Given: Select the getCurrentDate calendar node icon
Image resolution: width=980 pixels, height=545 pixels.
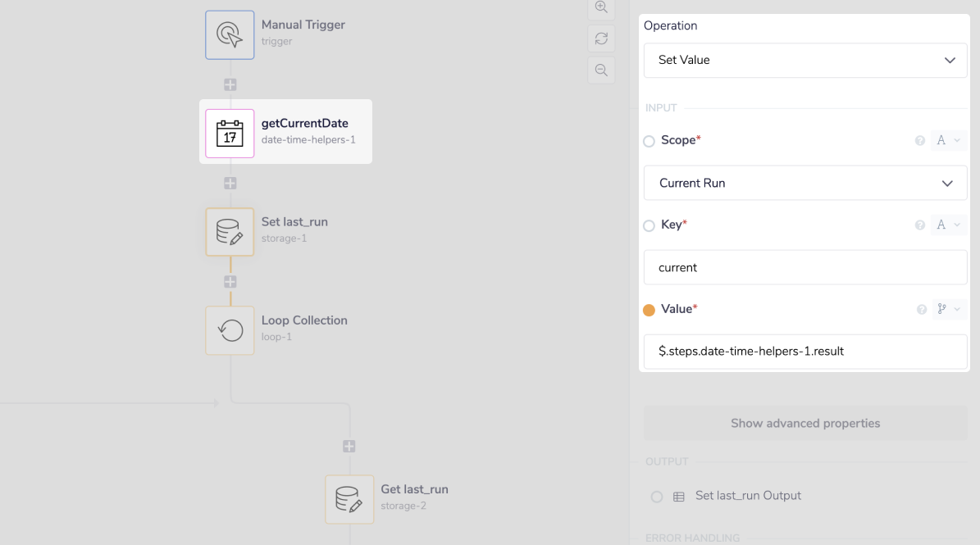Looking at the screenshot, I should [x=230, y=133].
